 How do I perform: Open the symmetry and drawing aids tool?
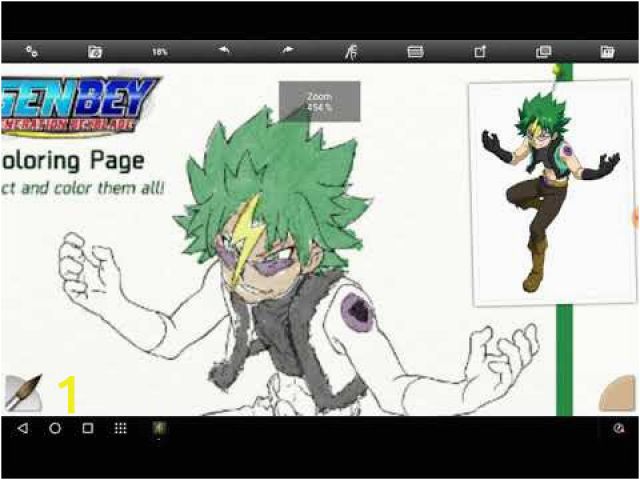pos(351,51)
